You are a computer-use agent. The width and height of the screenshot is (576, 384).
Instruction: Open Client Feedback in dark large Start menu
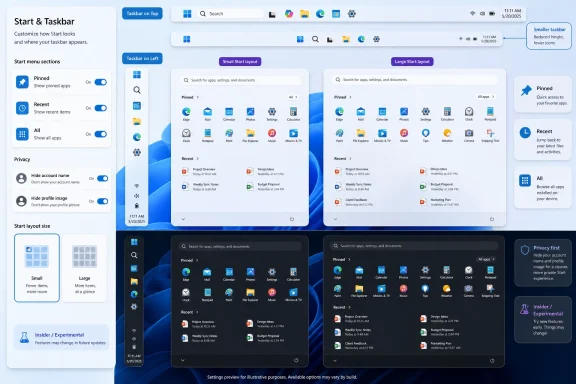coord(353,345)
